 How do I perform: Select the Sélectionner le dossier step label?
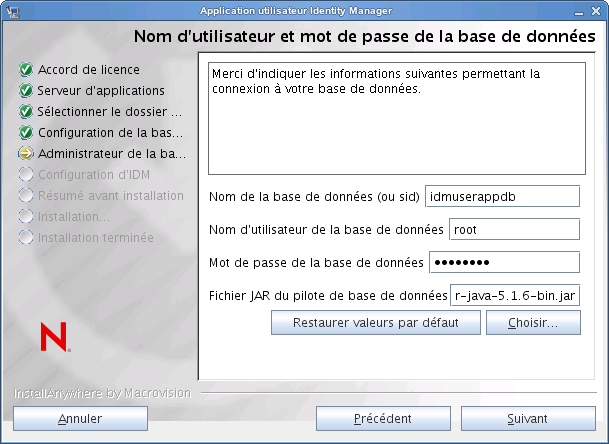click(110, 111)
